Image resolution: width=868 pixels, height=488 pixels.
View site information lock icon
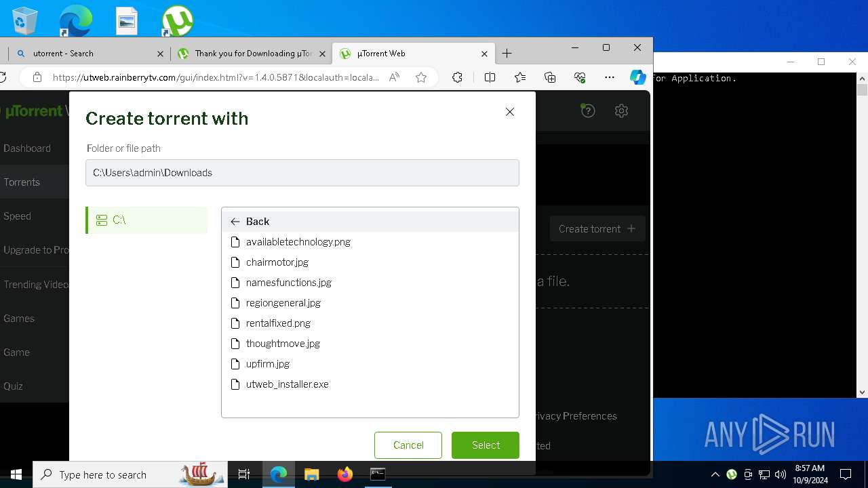37,77
